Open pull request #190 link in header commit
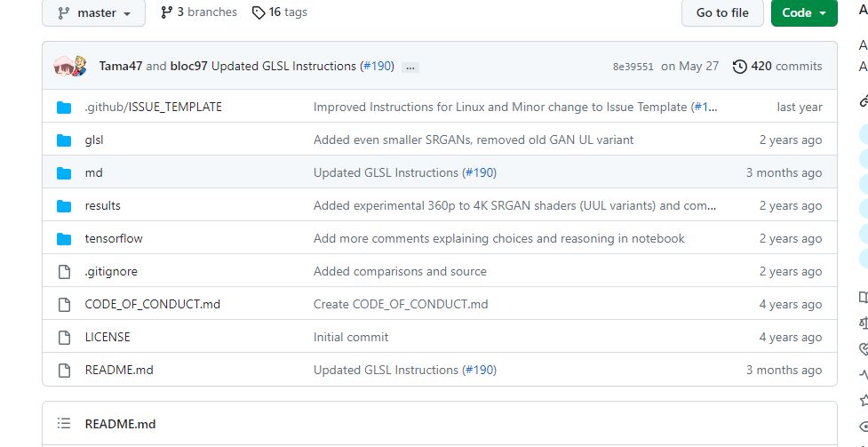 (x=377, y=66)
